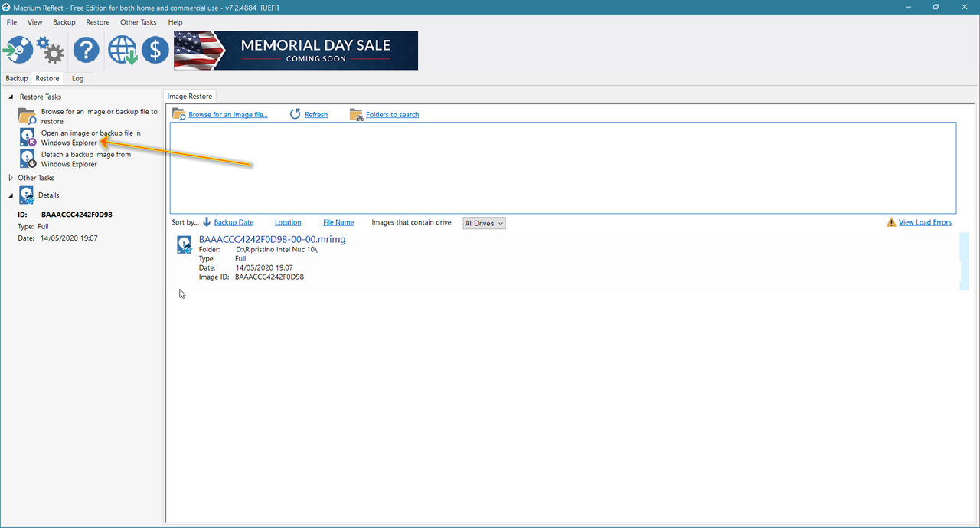980x528 pixels.
Task: Open the All Drives dropdown
Action: (x=484, y=223)
